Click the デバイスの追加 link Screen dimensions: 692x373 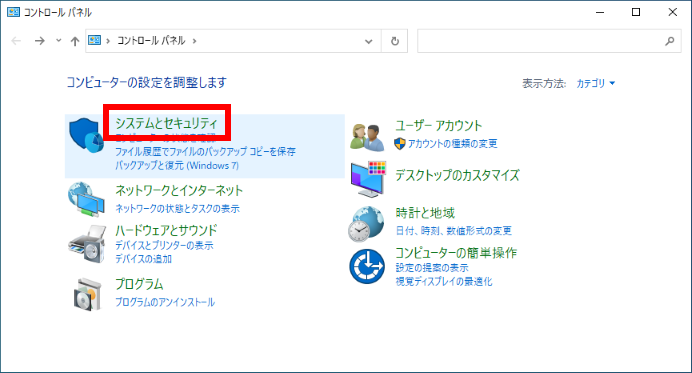point(143,259)
